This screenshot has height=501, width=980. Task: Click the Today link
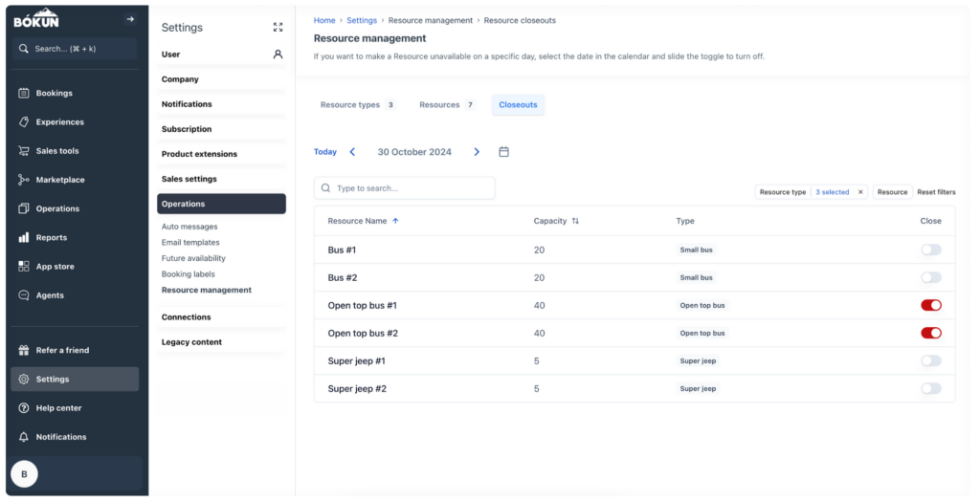tap(325, 152)
